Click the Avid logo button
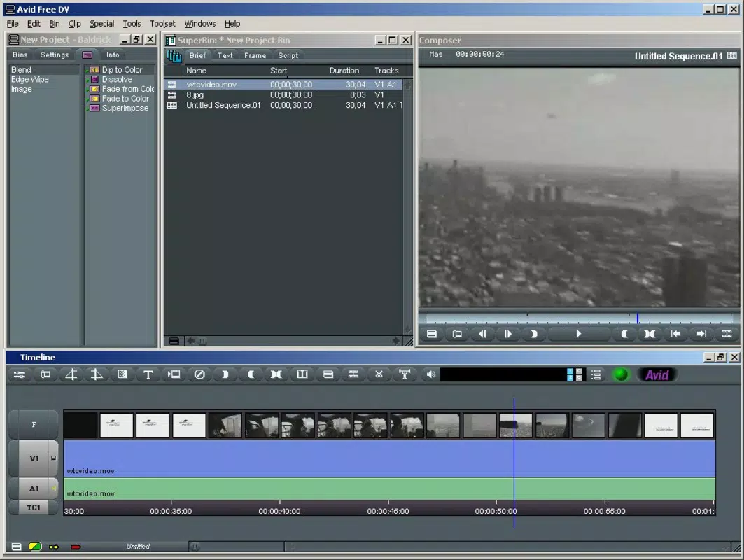Screen dimensions: 744x560 [657, 375]
